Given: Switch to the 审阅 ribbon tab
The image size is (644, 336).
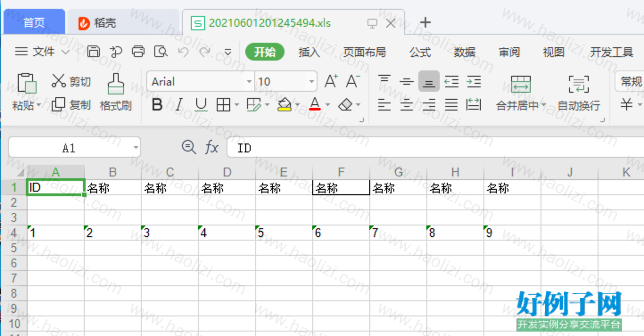Looking at the screenshot, I should coord(509,52).
